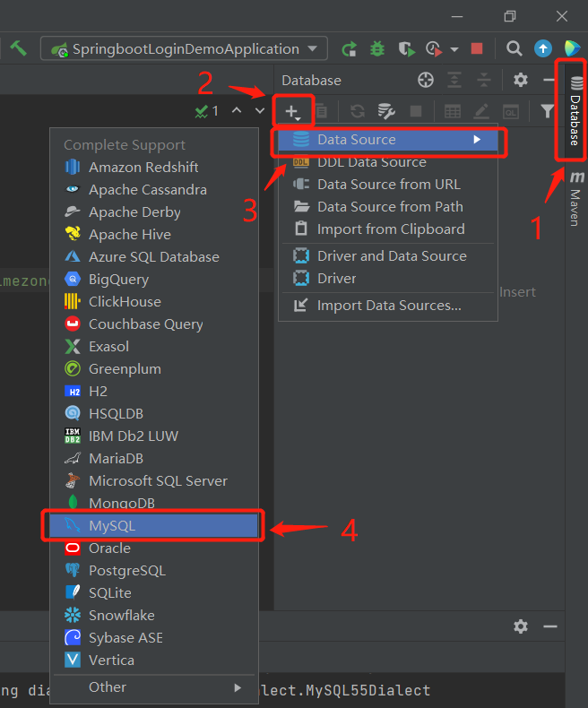
Task: Select MySQL data source
Action: (x=153, y=525)
